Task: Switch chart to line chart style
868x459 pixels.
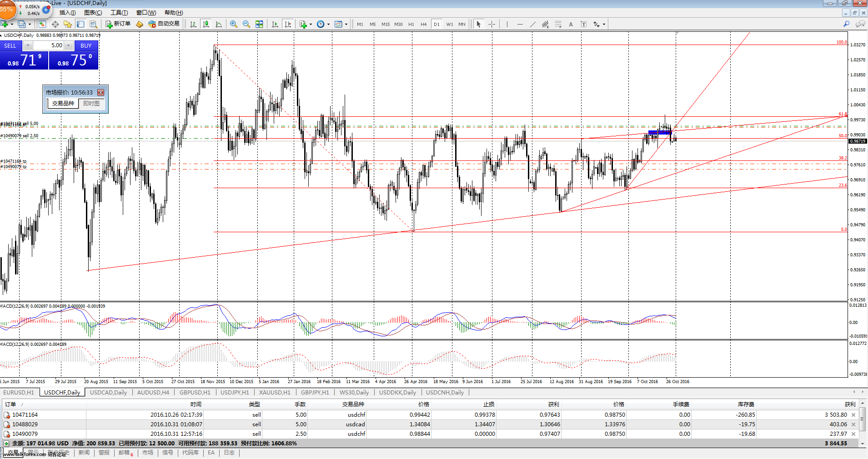Action: point(219,24)
